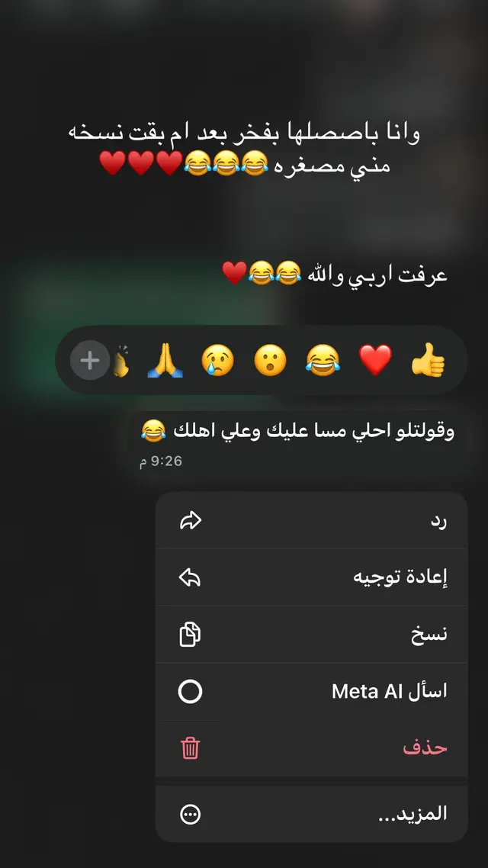React with the laughing tears emoji
Image resolution: width=488 pixels, height=868 pixels.
tap(323, 360)
